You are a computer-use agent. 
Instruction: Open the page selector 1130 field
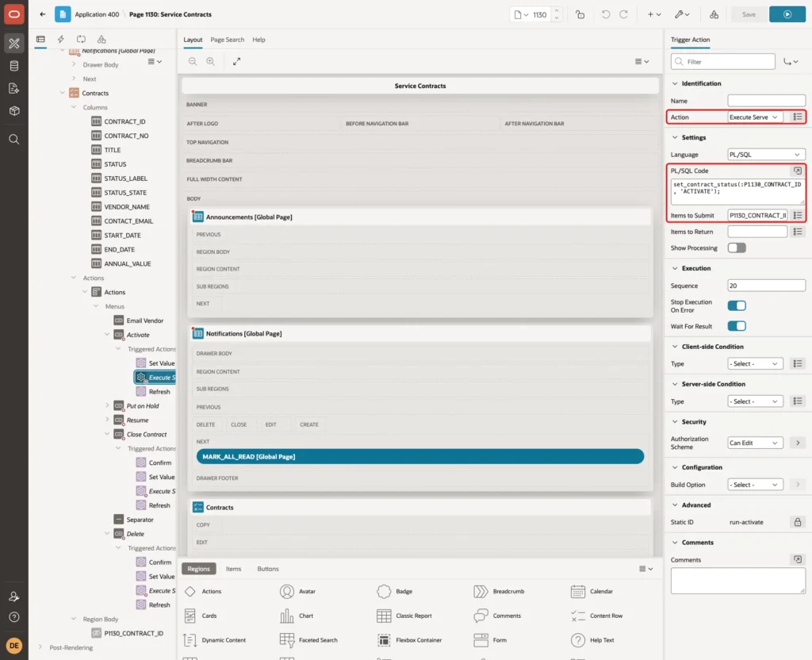tap(539, 14)
